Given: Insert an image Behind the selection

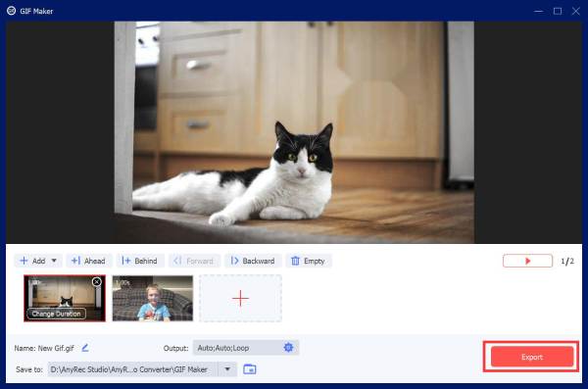Looking at the screenshot, I should pos(140,261).
